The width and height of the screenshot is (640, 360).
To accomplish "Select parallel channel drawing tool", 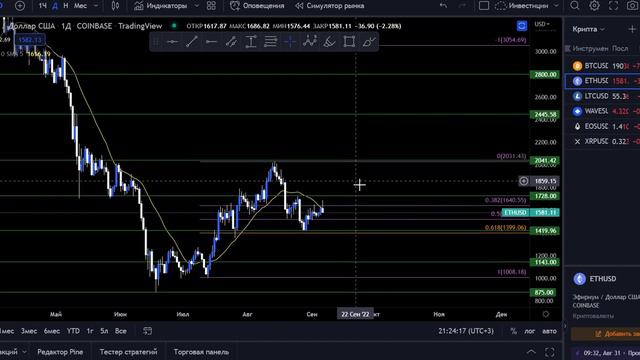I will pyautogui.click(x=231, y=42).
